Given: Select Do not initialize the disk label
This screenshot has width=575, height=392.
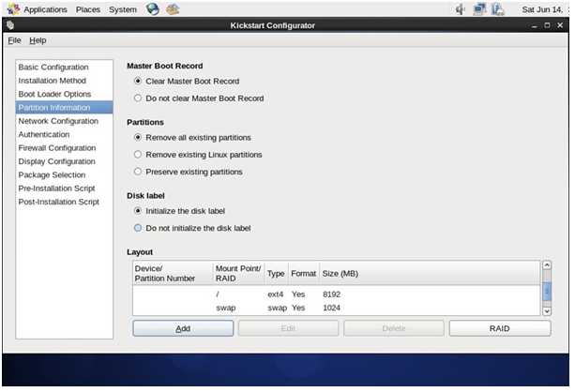Looking at the screenshot, I should 138,228.
